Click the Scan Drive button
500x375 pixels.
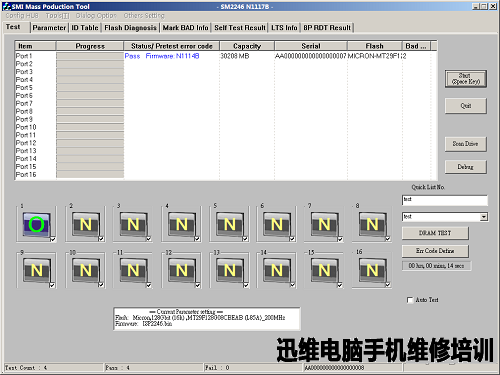[466, 144]
